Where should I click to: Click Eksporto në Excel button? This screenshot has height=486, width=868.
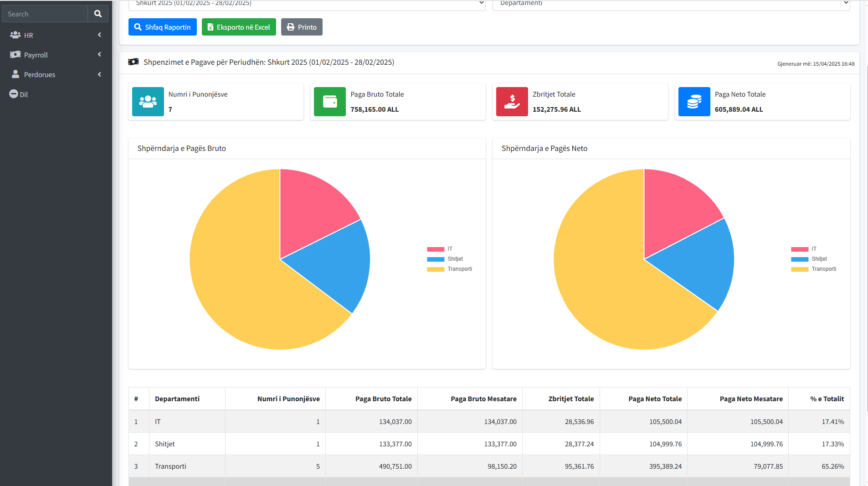tap(239, 27)
